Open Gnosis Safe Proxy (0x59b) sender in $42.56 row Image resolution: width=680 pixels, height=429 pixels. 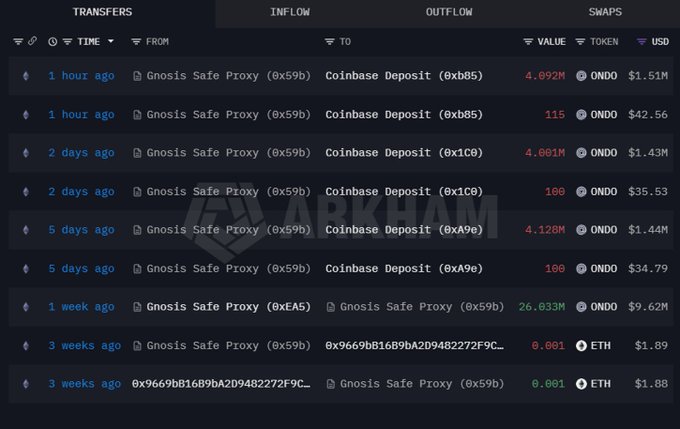pyautogui.click(x=229, y=115)
